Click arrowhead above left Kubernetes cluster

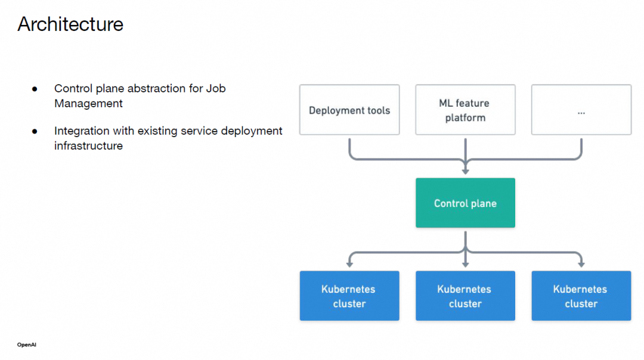[x=349, y=264]
